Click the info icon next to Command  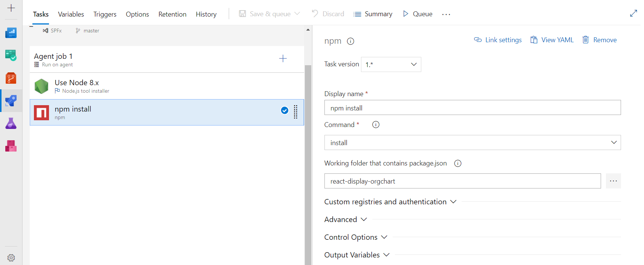point(376,125)
